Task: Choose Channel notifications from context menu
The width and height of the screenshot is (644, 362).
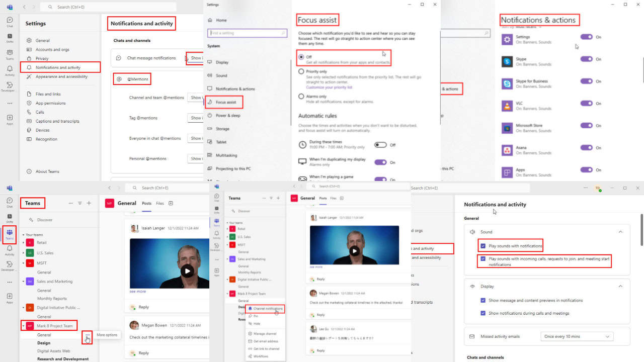Action: pos(265,308)
